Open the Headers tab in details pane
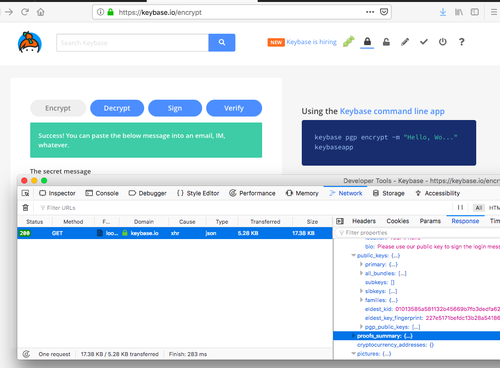This screenshot has width=500, height=368. coord(364,221)
